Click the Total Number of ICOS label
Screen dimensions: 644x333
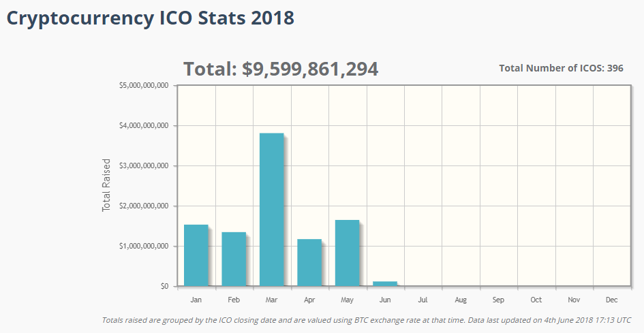[561, 68]
